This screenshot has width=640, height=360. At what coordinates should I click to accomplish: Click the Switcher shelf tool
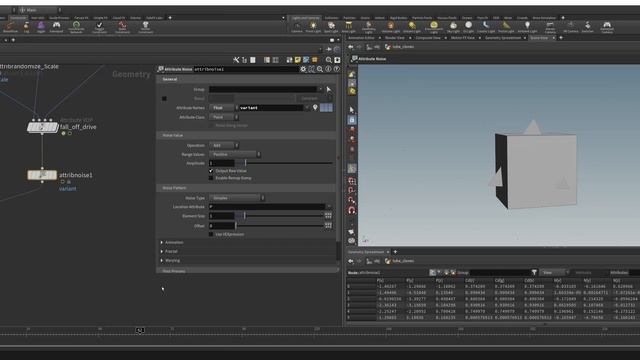[587, 27]
